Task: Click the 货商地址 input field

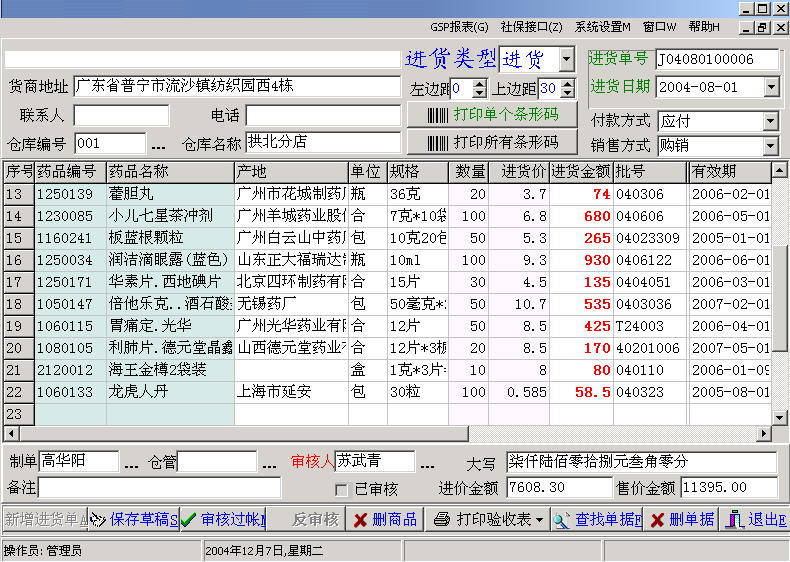Action: pos(237,86)
